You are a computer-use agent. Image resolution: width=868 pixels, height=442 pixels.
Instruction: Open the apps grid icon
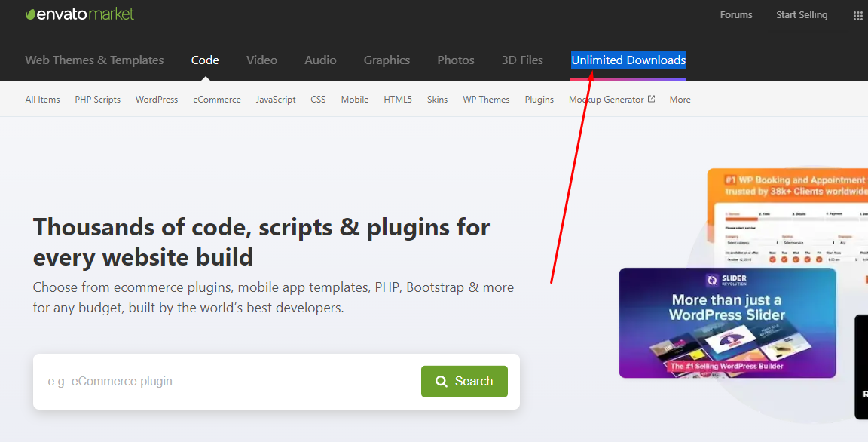click(857, 16)
